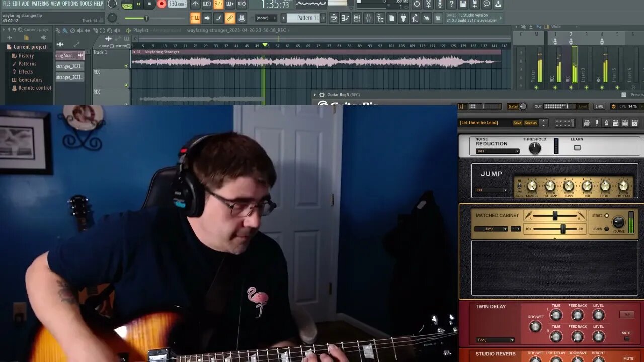Open the EDIT menu

16,4
